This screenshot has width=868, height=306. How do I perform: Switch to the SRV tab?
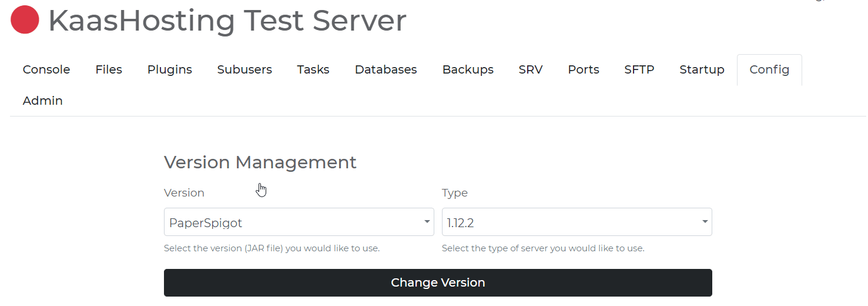click(530, 69)
